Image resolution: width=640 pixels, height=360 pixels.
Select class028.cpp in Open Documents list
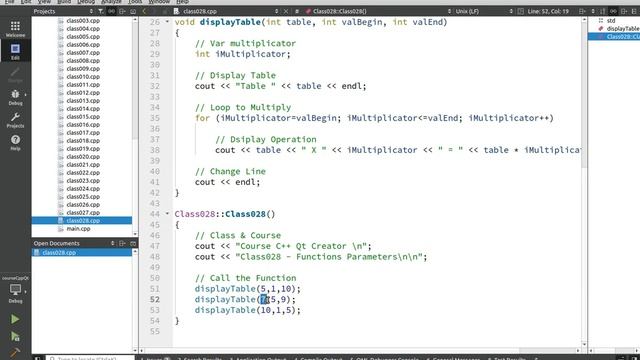tap(82, 253)
